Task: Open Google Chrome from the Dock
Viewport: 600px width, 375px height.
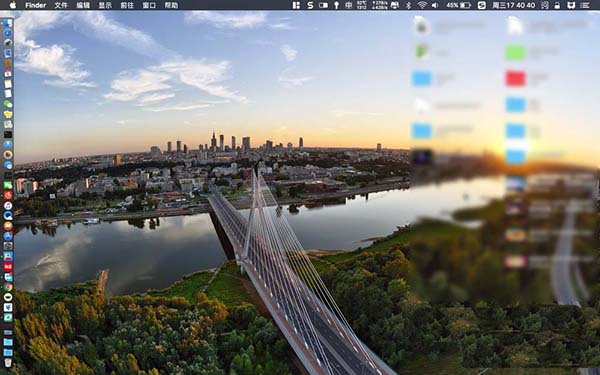Action: click(8, 287)
